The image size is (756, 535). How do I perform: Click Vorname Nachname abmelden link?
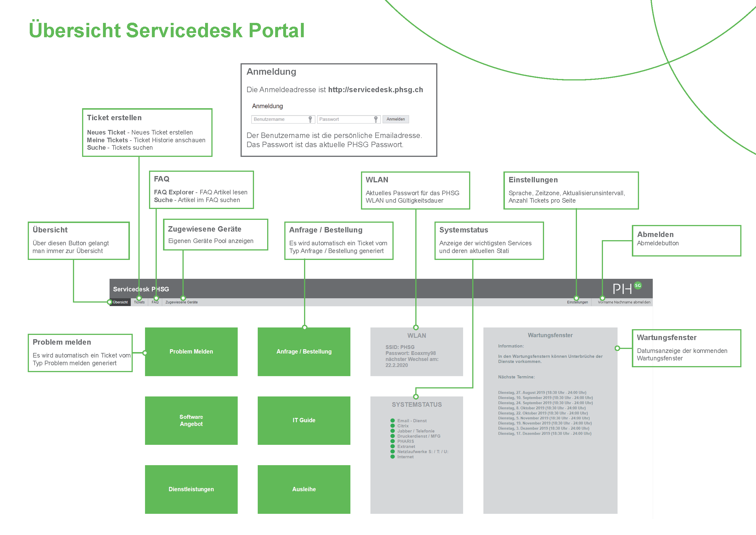pos(624,302)
